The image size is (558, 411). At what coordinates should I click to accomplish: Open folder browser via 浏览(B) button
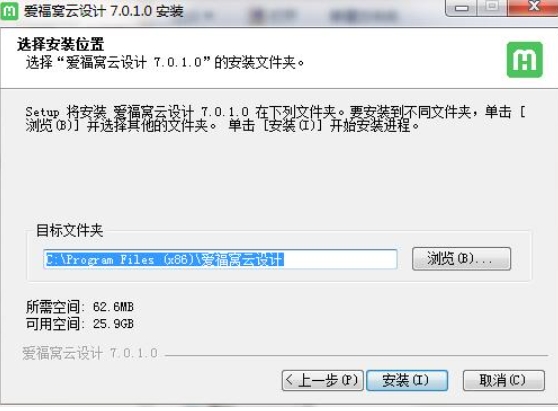pyautogui.click(x=461, y=259)
